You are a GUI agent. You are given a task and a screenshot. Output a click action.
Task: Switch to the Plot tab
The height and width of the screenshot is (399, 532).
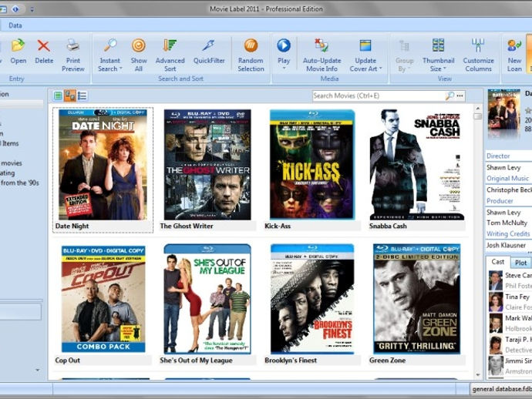[x=520, y=263]
